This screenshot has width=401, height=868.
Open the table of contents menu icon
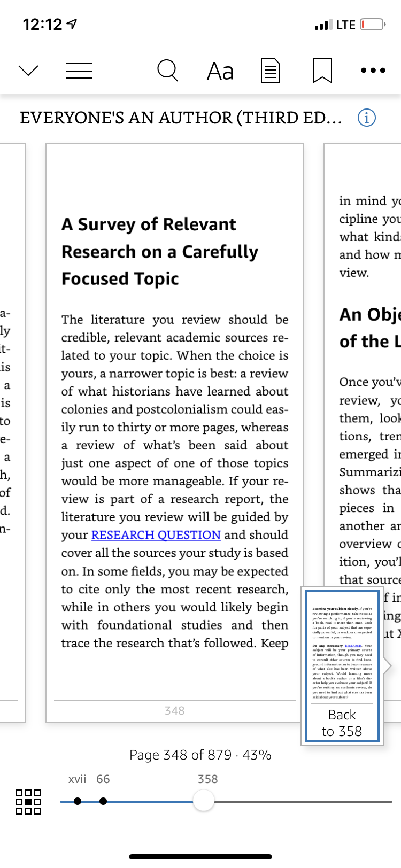click(79, 71)
